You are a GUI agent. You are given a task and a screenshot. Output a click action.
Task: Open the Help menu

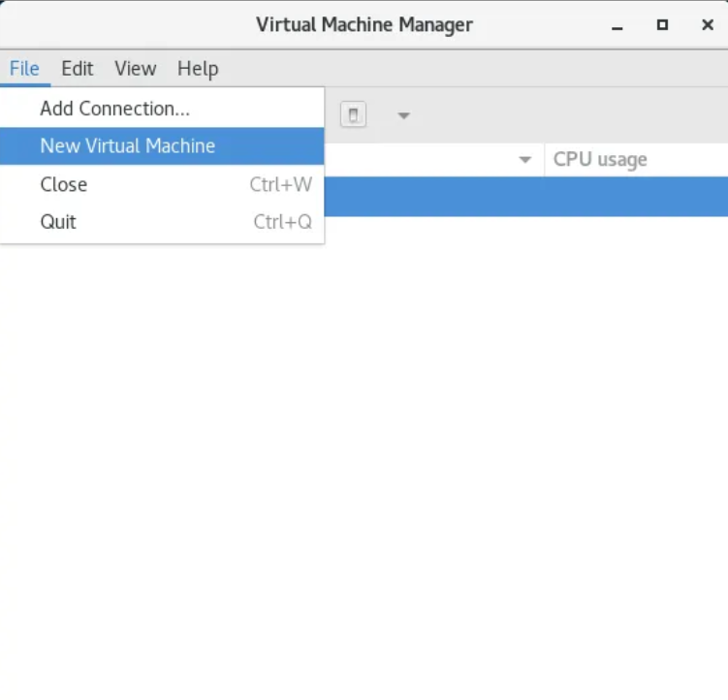[198, 69]
